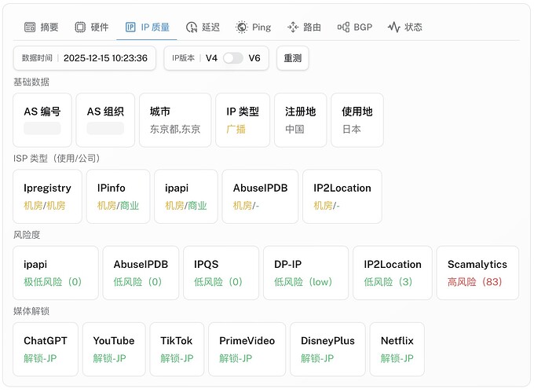Screen dimensions: 534x392
Task: Click the TikTok 解锁-JP card
Action: (x=177, y=350)
